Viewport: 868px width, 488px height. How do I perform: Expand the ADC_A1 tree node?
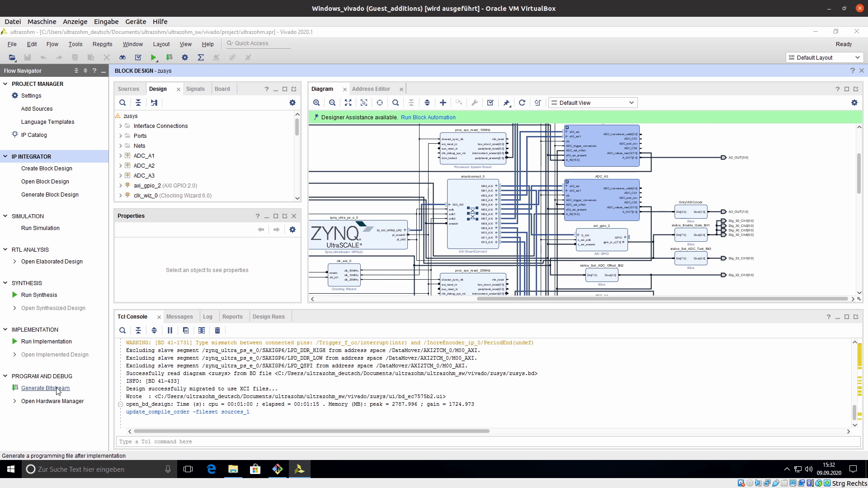[121, 156]
